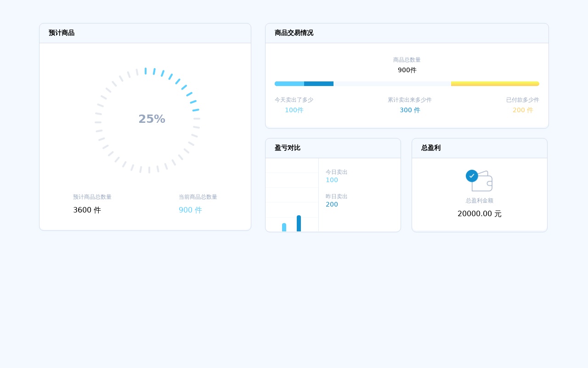Viewport: 588px width, 368px height.
Task: Click the 200 件 paid value
Action: click(x=523, y=110)
